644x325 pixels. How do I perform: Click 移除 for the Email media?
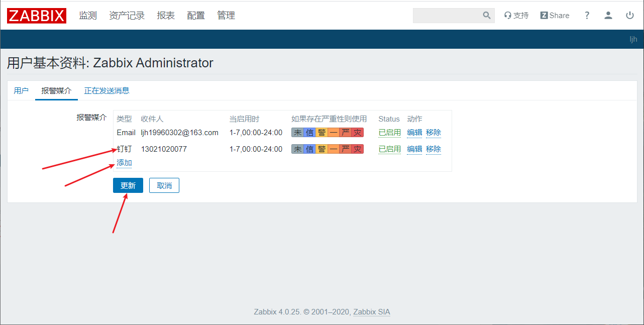click(434, 133)
